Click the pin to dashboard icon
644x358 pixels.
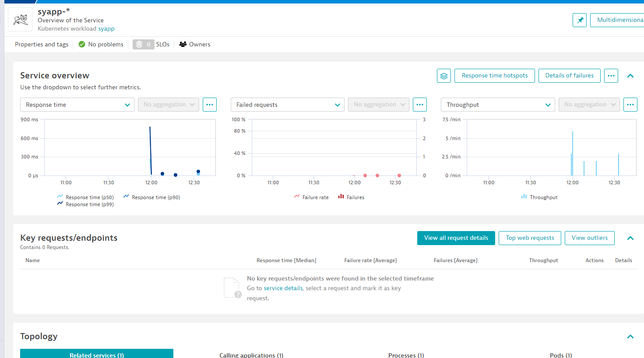tap(580, 20)
